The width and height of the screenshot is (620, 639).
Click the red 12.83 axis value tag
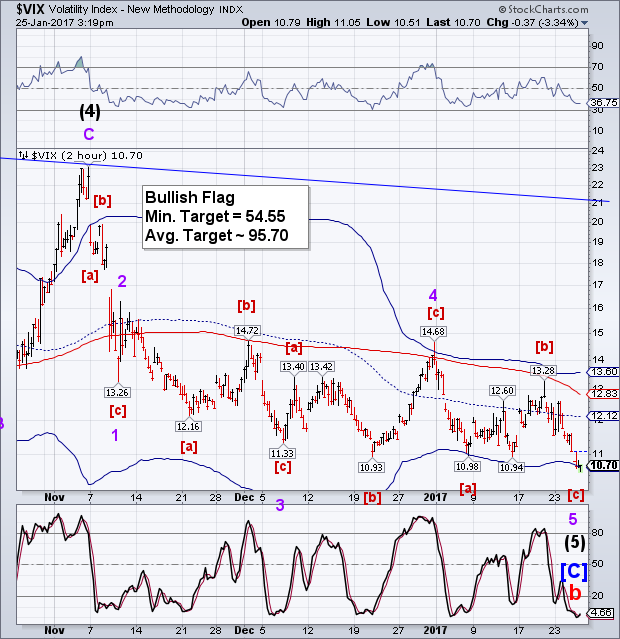604,394
